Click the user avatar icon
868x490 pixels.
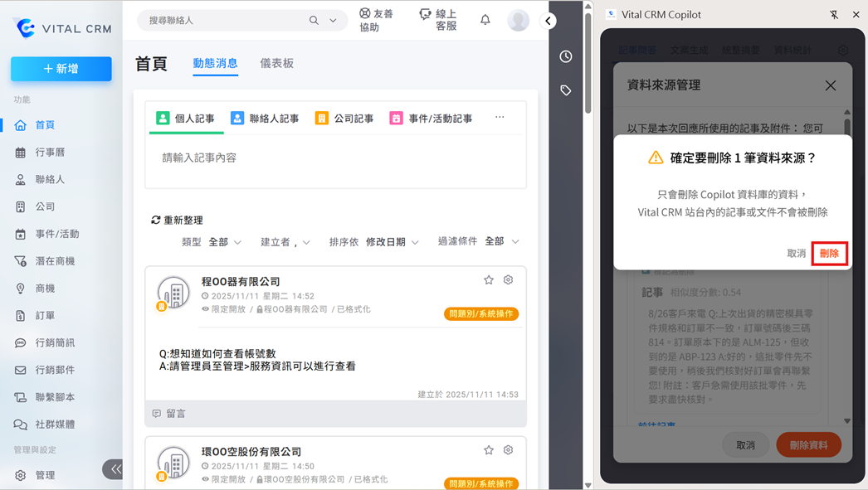coord(518,21)
